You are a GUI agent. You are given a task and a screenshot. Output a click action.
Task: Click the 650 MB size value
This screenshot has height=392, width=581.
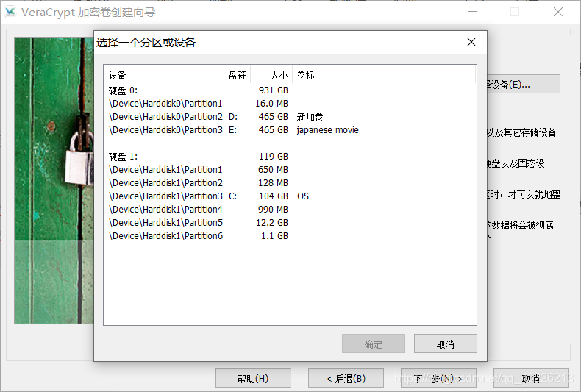click(x=273, y=170)
